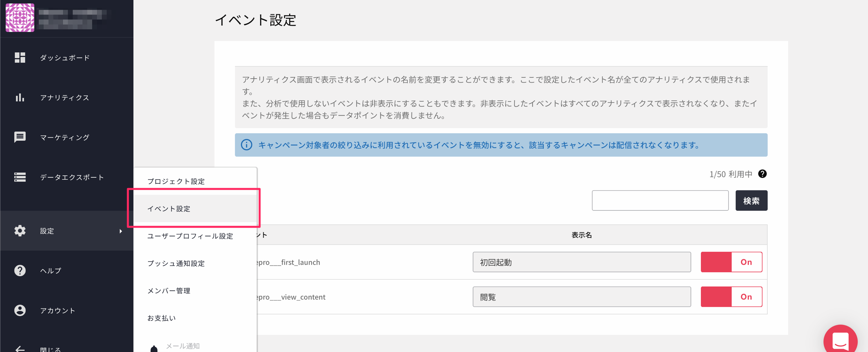868x352 pixels.
Task: Select プロジェクト設定 from the submenu
Action: click(x=195, y=181)
